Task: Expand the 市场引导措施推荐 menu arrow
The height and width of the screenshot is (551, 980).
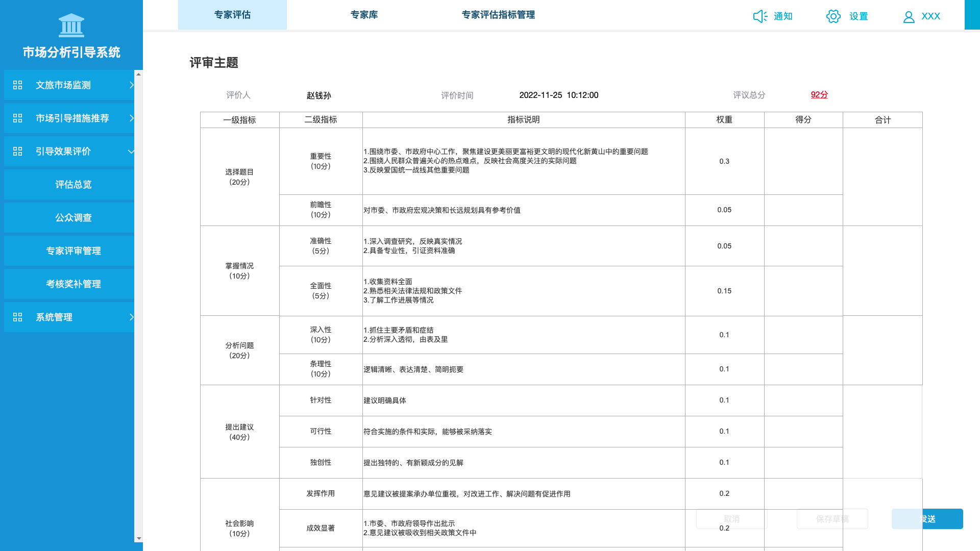Action: tap(131, 118)
